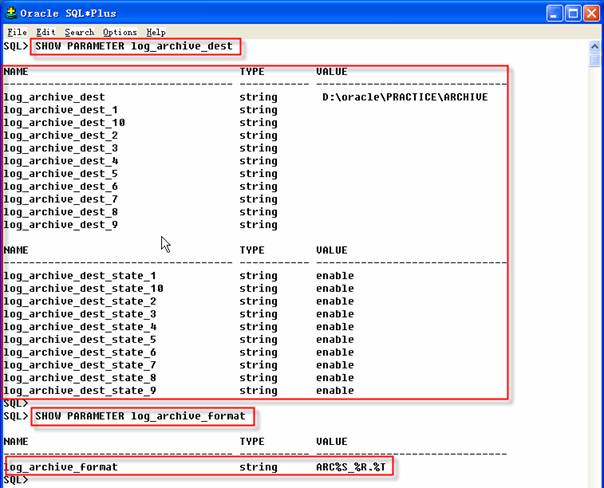Viewport: 604px width, 488px height.
Task: Click the log_archive_dest_2 row name
Action: point(61,136)
